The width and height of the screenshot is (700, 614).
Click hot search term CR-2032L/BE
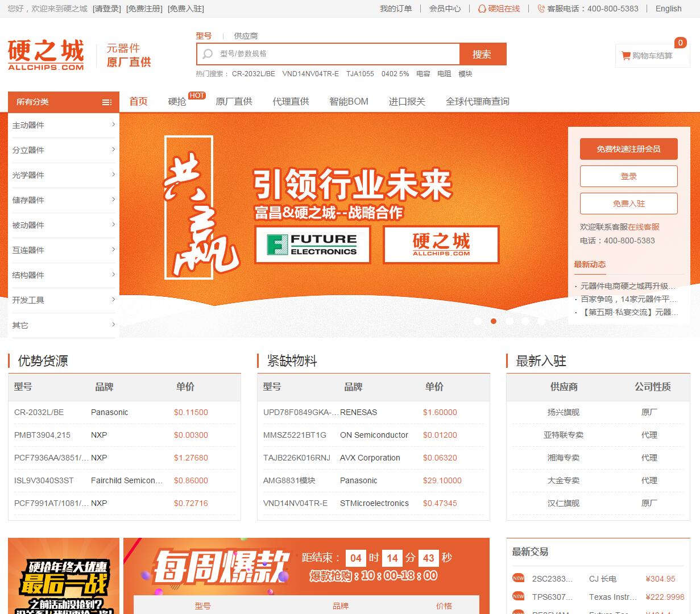point(254,74)
